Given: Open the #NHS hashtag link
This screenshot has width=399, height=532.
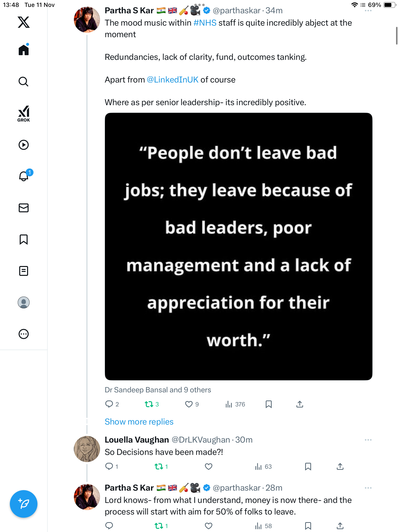Looking at the screenshot, I should click(205, 23).
